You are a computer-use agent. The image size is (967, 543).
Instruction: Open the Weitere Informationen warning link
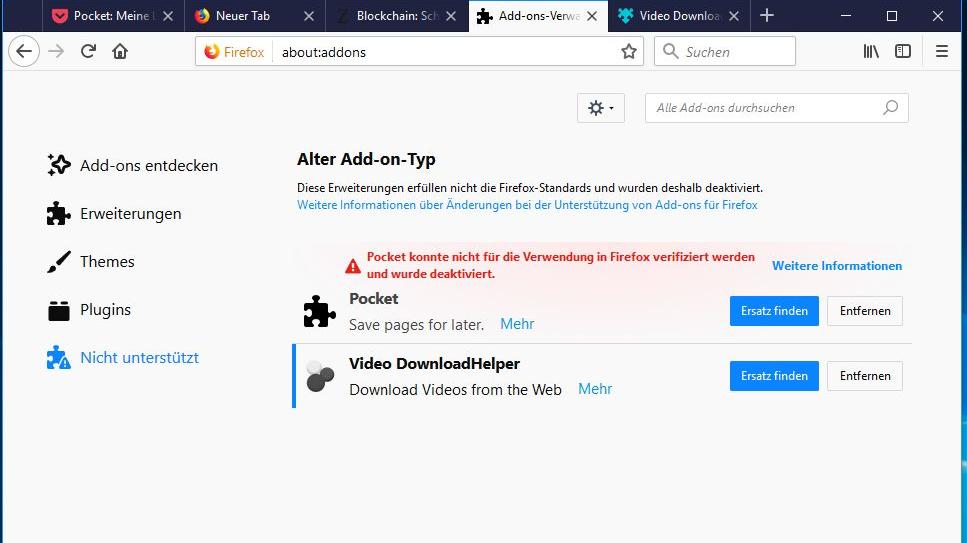(x=837, y=266)
